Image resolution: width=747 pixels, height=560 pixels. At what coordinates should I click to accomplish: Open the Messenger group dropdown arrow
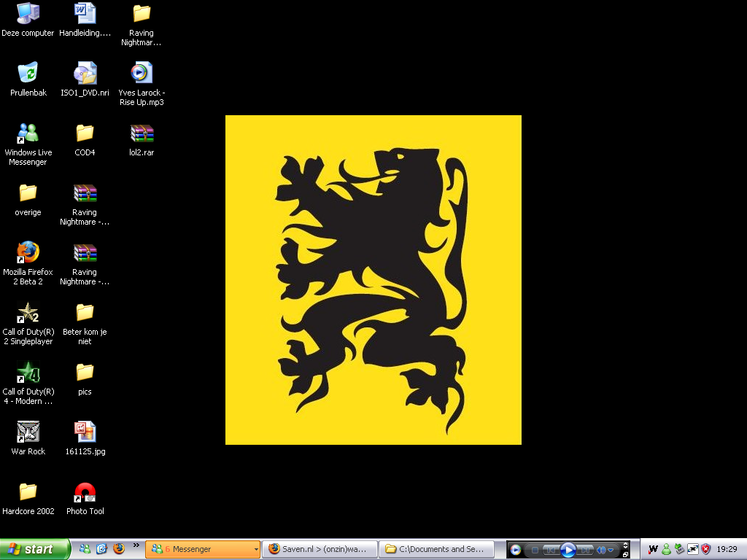[256, 549]
